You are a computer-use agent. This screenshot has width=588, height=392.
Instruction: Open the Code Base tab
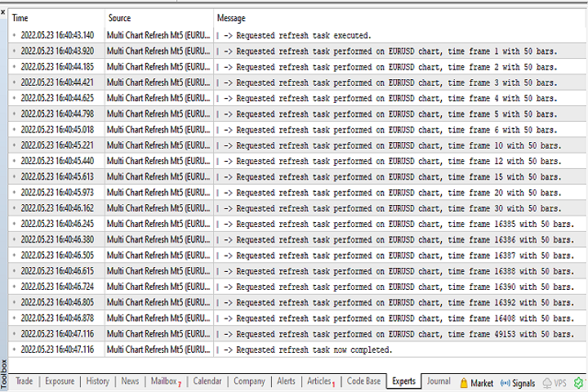click(x=363, y=381)
